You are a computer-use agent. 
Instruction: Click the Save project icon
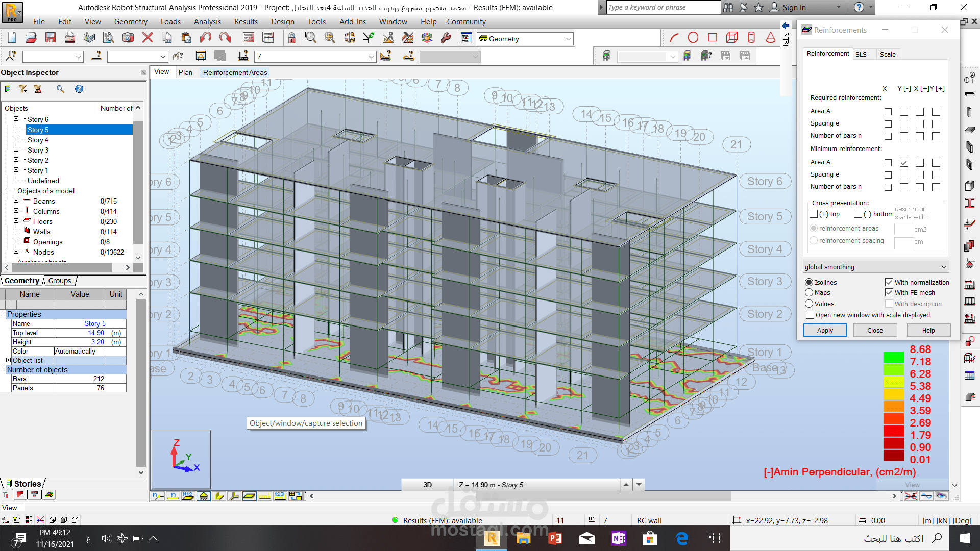pyautogui.click(x=50, y=38)
